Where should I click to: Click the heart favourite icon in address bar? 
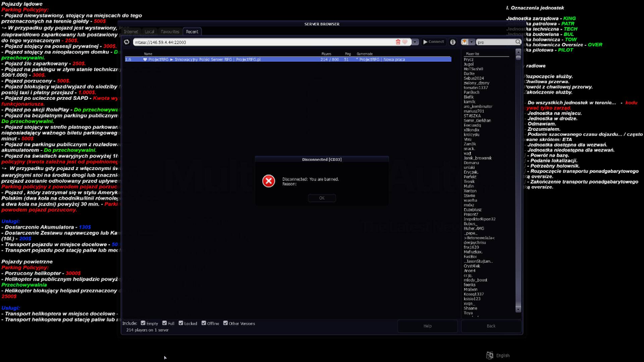click(x=404, y=42)
